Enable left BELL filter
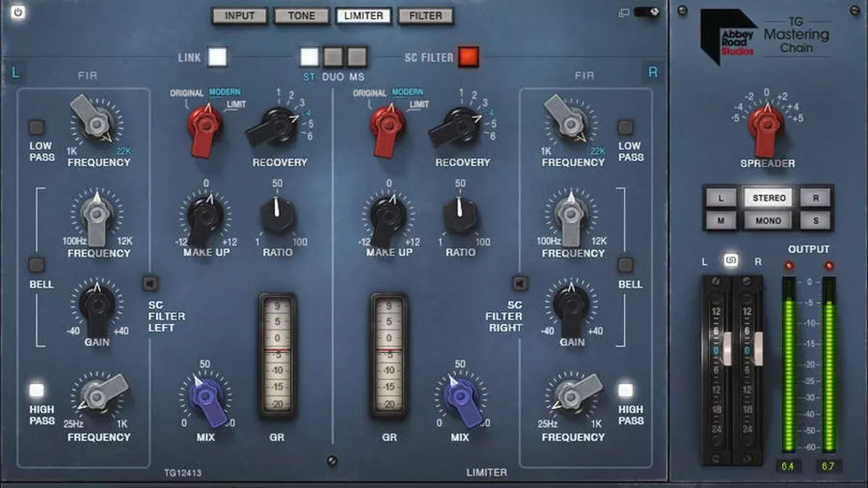The image size is (868, 488). (36, 265)
